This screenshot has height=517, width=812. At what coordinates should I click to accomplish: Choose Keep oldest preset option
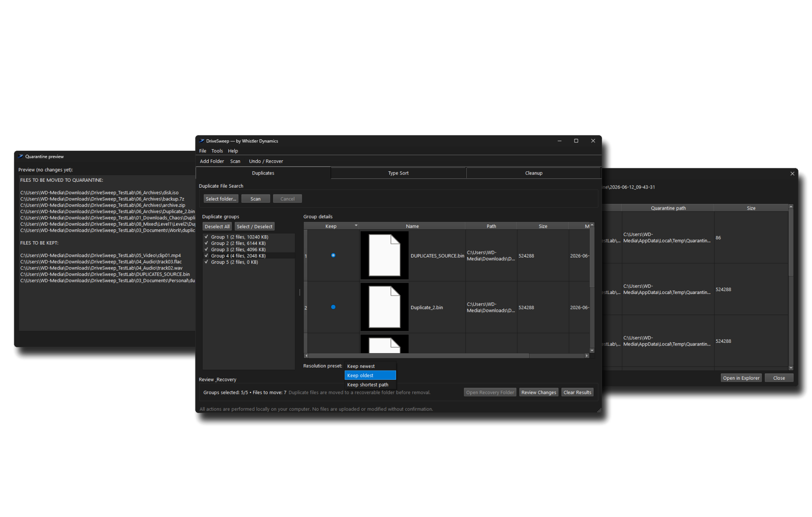pyautogui.click(x=370, y=375)
